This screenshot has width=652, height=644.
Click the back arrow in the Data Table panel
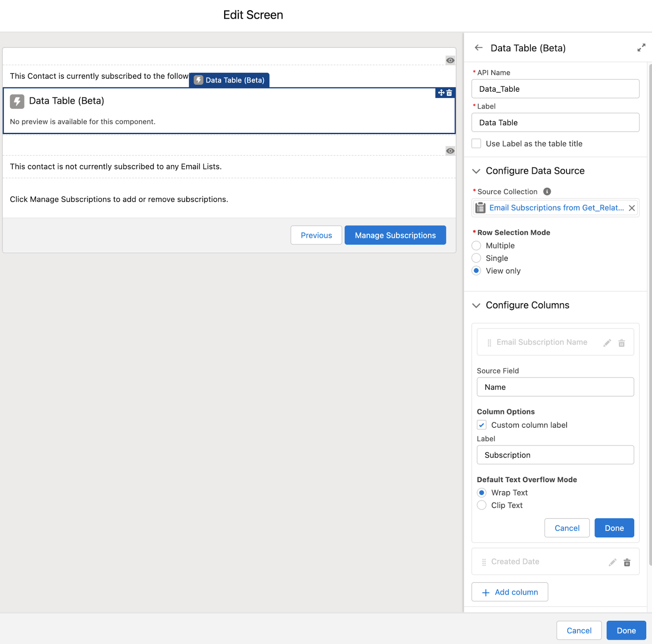pyautogui.click(x=478, y=48)
